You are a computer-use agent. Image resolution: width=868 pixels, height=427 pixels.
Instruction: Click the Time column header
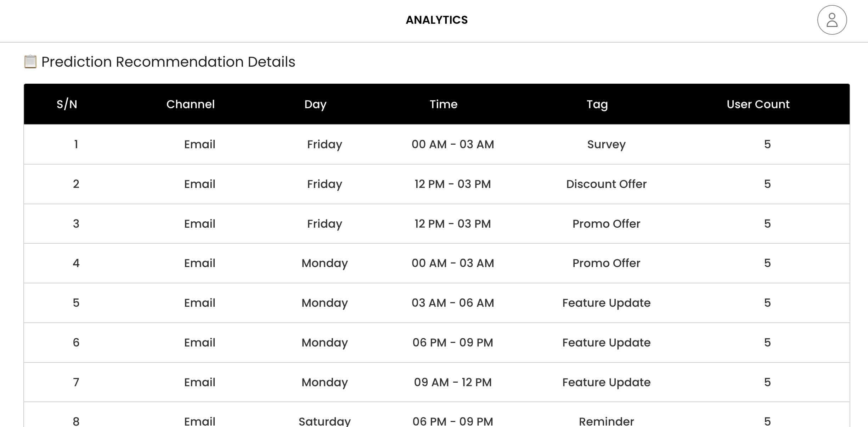pos(443,104)
